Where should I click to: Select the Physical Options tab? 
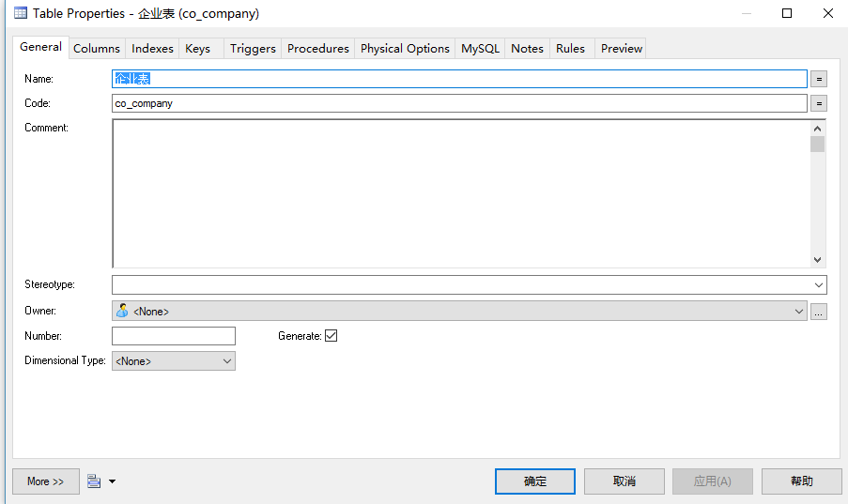pyautogui.click(x=405, y=49)
